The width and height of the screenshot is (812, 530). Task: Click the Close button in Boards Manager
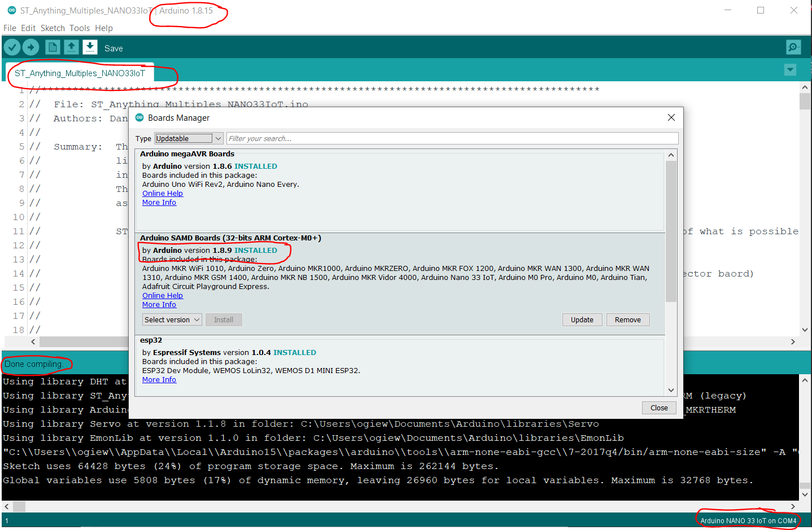pyautogui.click(x=659, y=408)
